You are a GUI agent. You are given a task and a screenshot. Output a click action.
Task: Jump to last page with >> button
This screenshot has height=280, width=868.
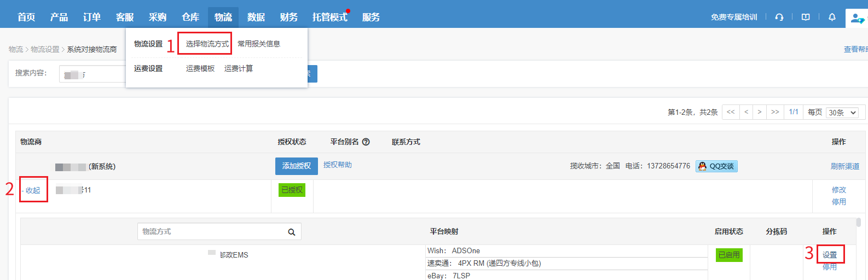pyautogui.click(x=775, y=112)
